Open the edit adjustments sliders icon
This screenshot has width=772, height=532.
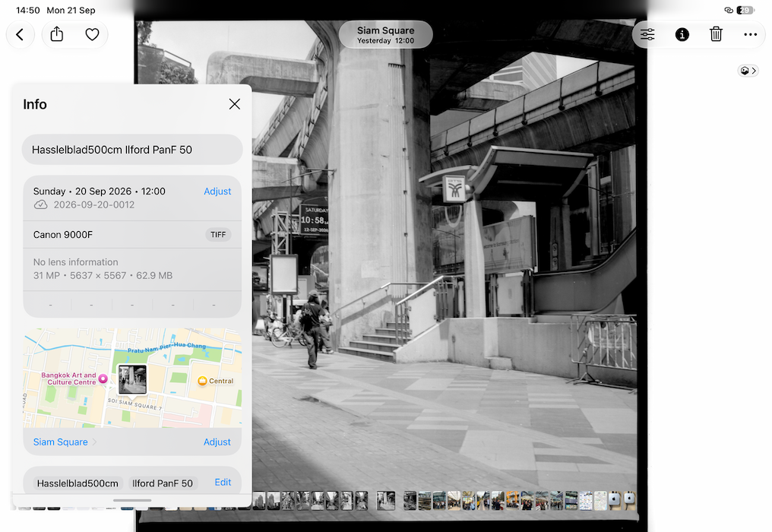pyautogui.click(x=647, y=34)
